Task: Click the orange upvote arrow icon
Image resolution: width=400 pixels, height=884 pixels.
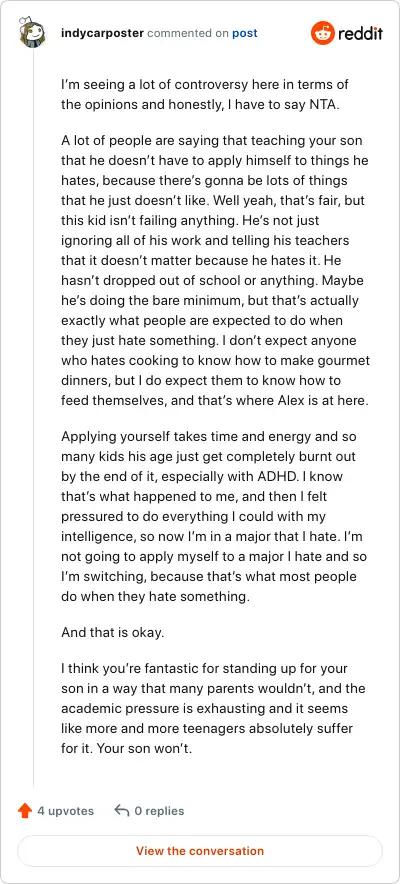Action: 25,811
